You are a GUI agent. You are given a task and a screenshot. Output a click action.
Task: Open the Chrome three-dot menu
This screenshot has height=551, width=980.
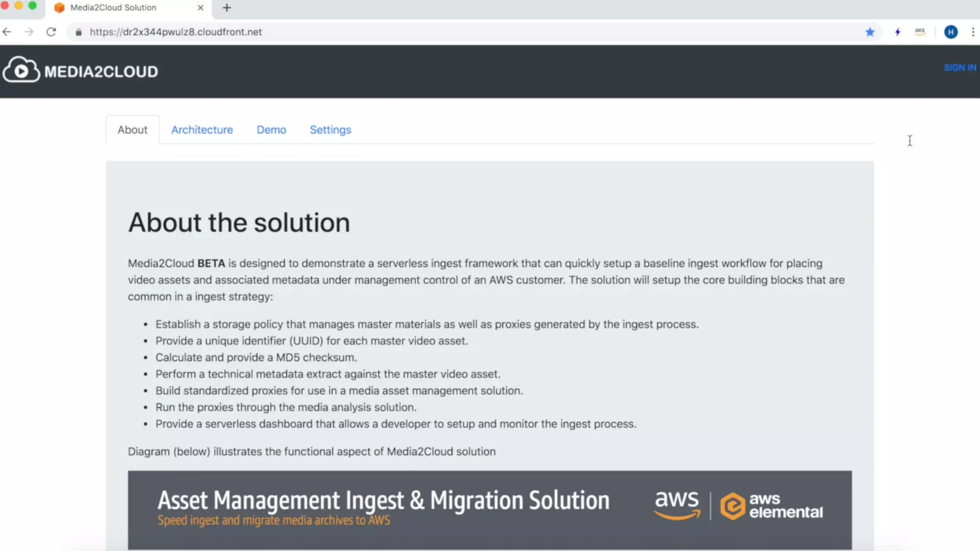(x=973, y=32)
